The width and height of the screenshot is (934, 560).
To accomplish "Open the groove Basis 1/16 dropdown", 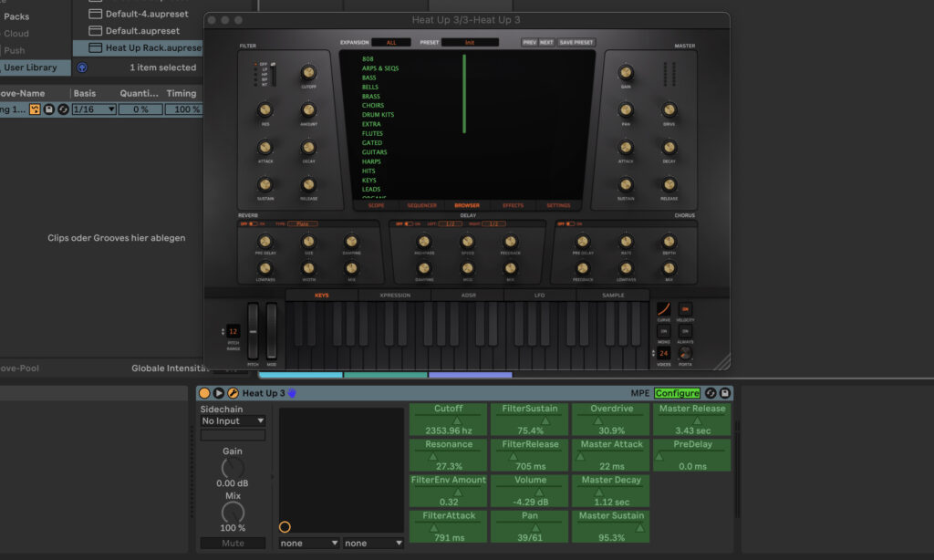I will coord(95,109).
